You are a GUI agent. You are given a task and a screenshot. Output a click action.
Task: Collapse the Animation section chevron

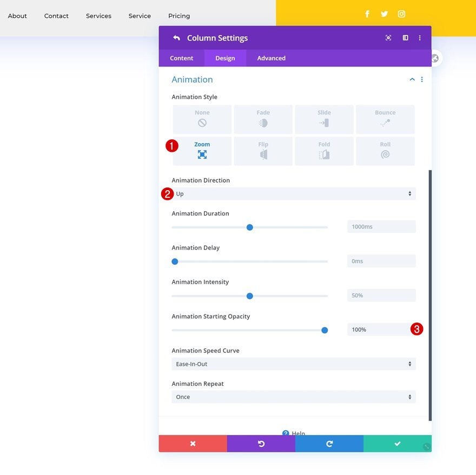pos(412,79)
